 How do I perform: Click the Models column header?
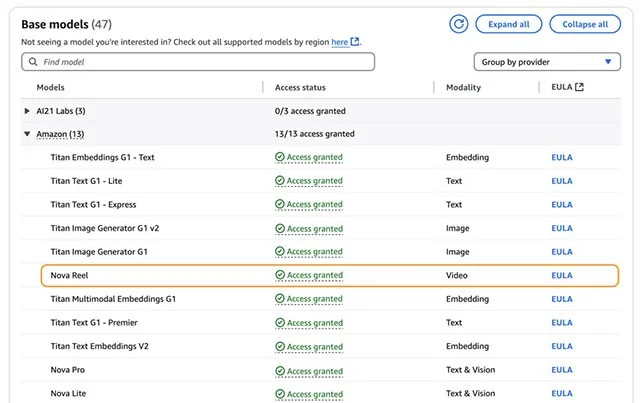tap(51, 87)
